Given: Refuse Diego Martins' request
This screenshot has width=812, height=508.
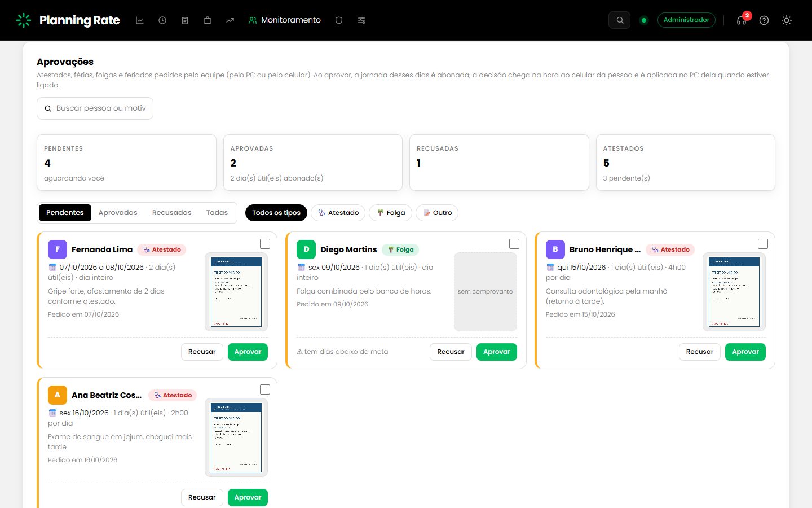Looking at the screenshot, I should [x=451, y=352].
